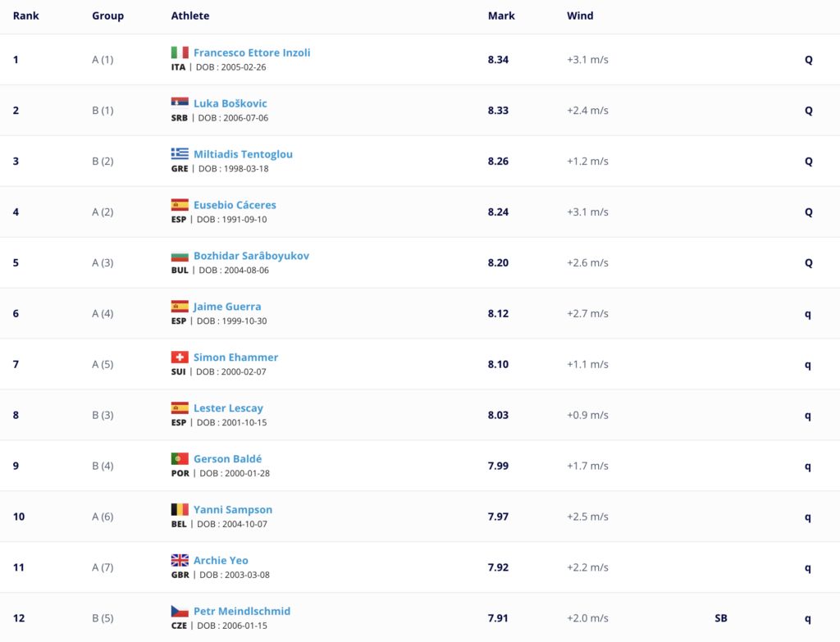
Task: Open Lester Lescay's athlete page
Action: 228,408
